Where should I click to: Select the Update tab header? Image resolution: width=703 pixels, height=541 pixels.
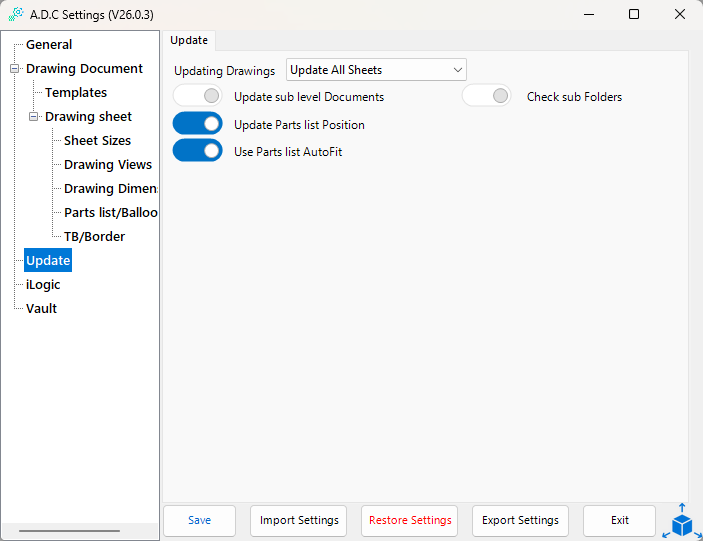[189, 40]
